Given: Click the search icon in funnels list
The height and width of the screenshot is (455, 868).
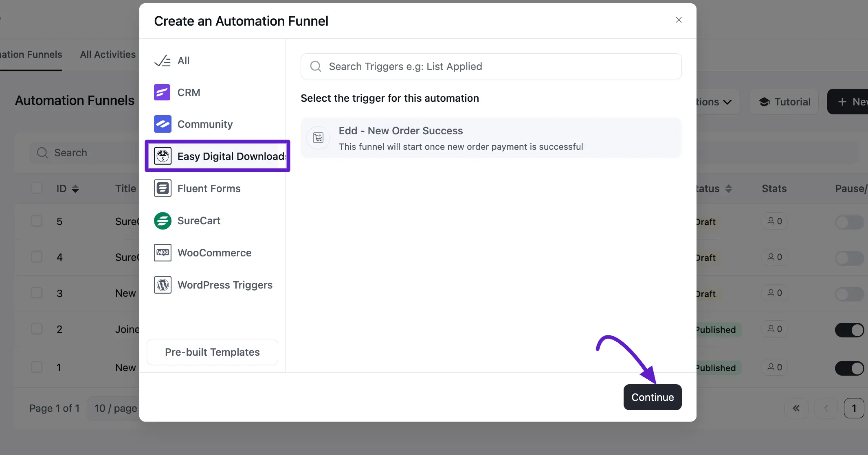Looking at the screenshot, I should pos(42,153).
